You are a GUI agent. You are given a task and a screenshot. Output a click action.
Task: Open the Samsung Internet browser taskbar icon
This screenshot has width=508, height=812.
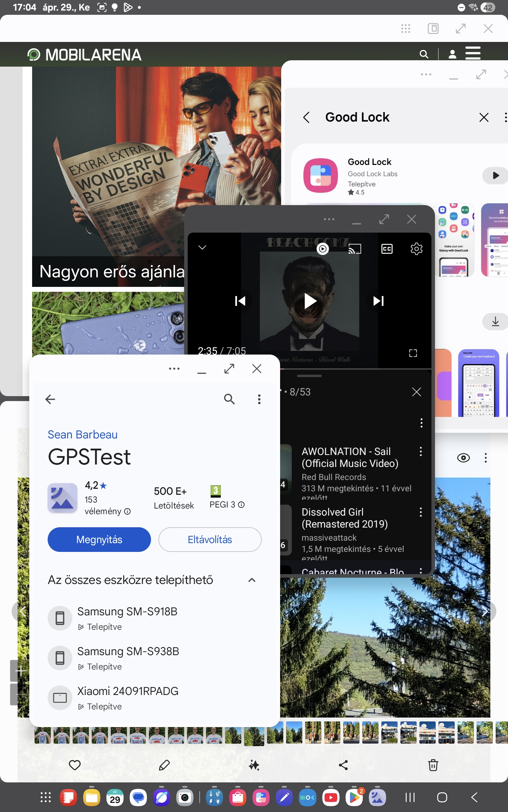coord(162,797)
